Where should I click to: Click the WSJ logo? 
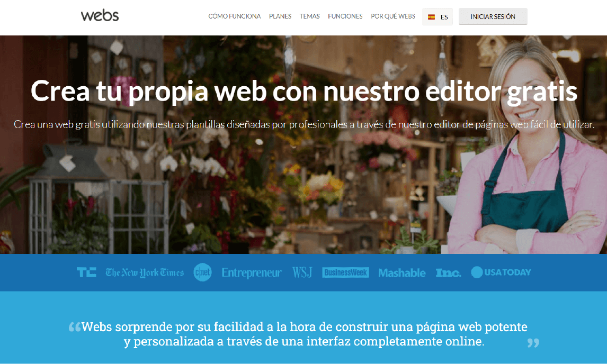coord(302,272)
